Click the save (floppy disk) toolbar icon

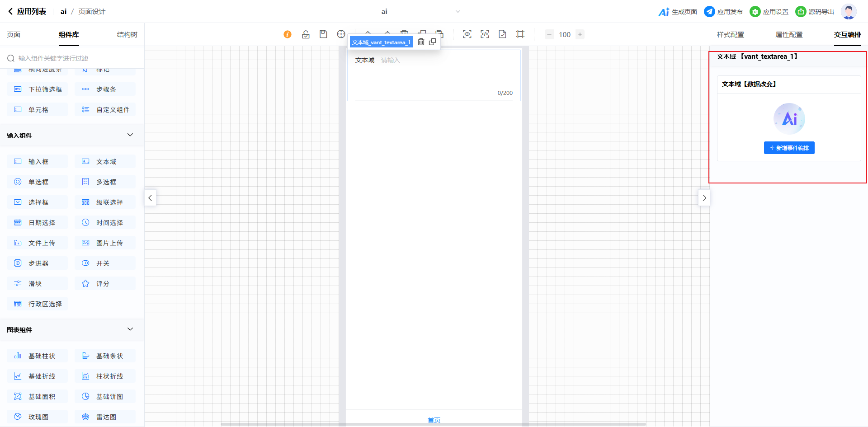(323, 34)
